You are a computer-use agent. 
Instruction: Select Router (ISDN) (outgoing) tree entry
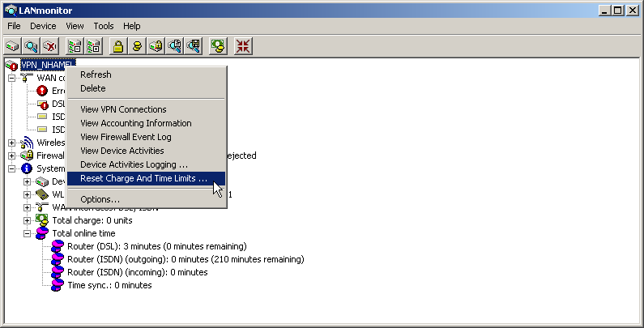186,259
